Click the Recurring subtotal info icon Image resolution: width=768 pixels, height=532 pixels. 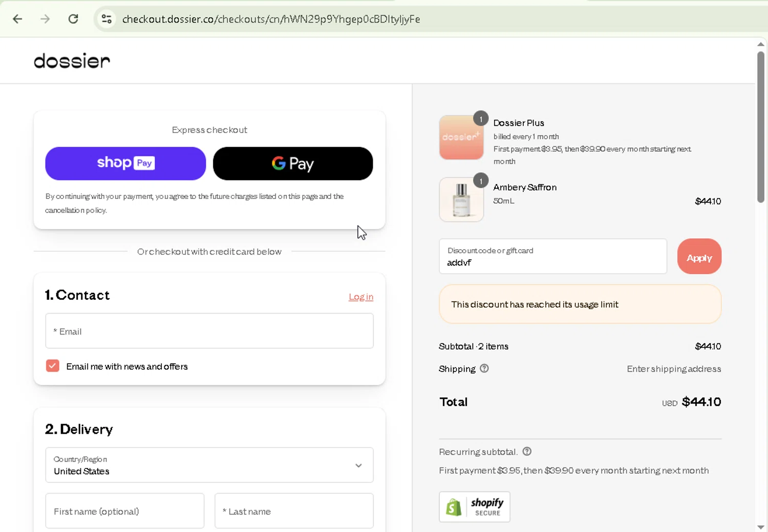click(527, 451)
